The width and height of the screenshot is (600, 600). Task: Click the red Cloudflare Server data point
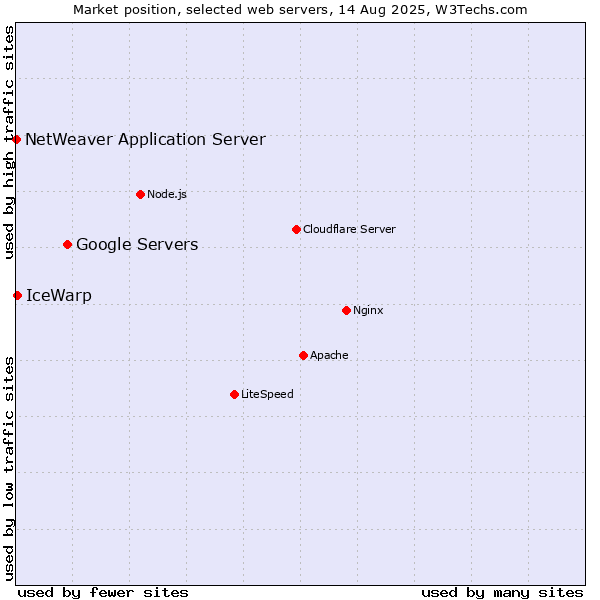296,230
